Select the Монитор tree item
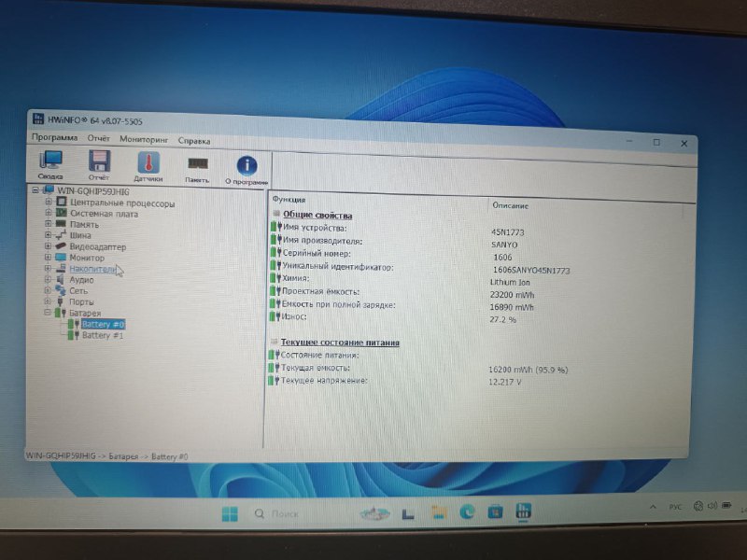This screenshot has width=747, height=560. 87,258
